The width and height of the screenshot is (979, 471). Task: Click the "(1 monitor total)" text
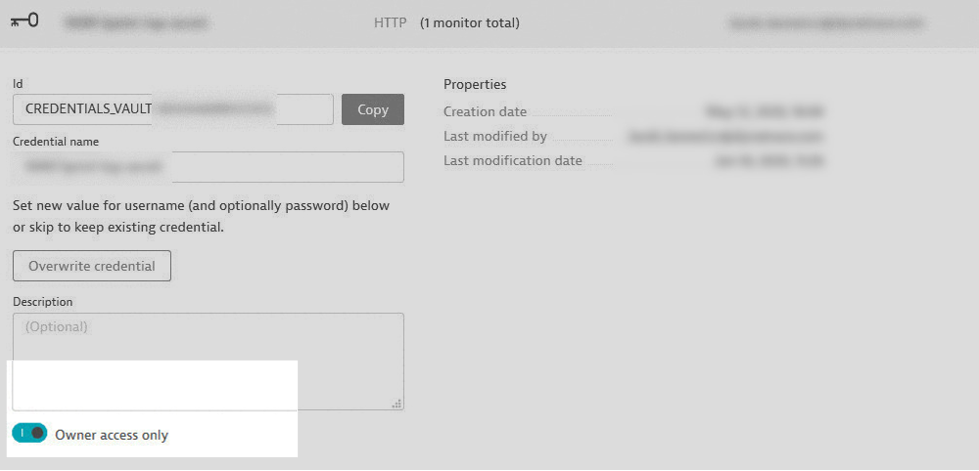point(470,23)
